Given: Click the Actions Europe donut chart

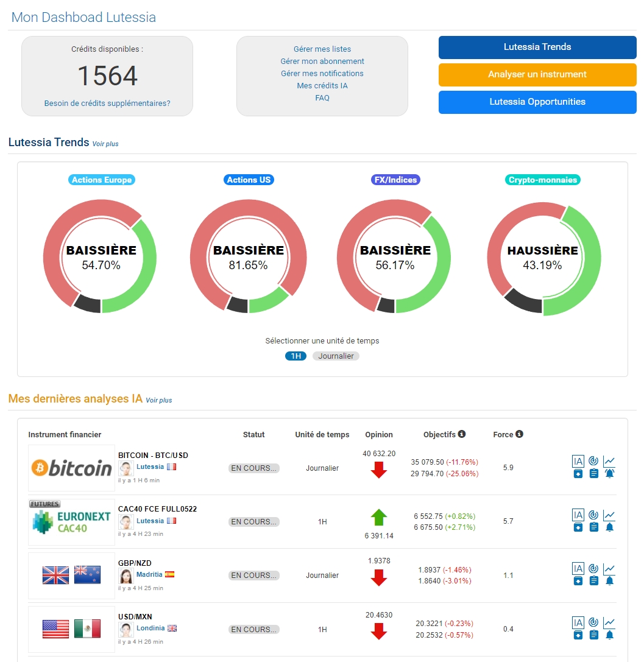Looking at the screenshot, I should [100, 256].
